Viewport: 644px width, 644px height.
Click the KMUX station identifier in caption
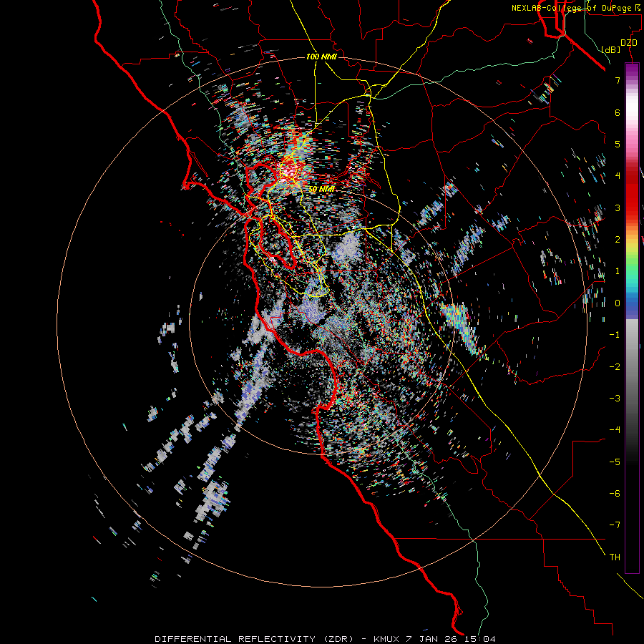click(386, 639)
